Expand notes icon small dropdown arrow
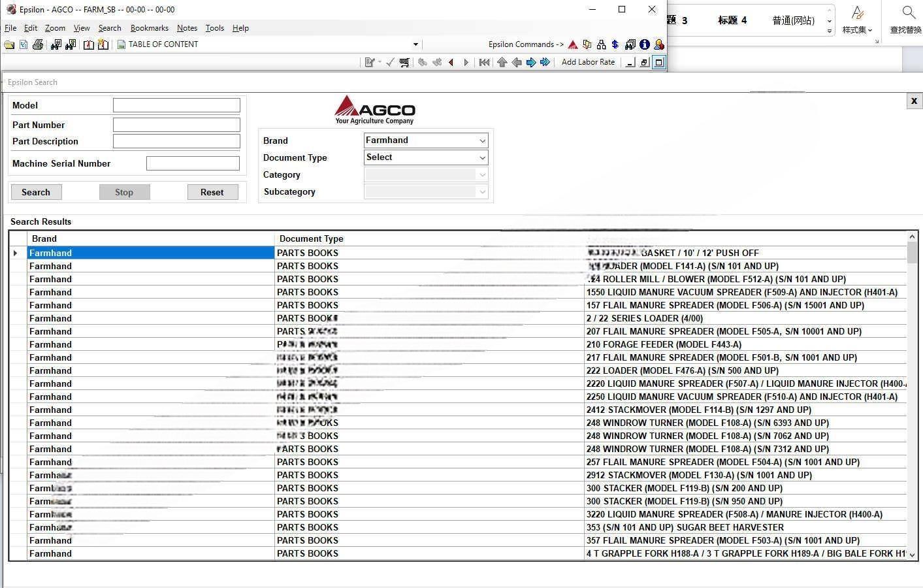Image resolution: width=923 pixels, height=588 pixels. click(378, 62)
